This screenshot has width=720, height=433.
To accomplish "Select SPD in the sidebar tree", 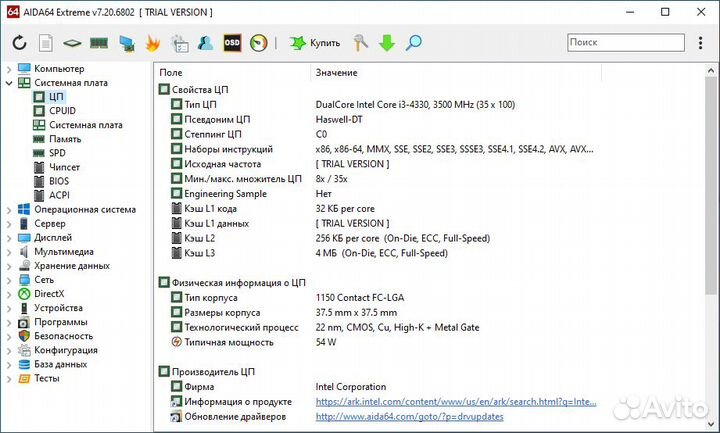I will [x=58, y=153].
